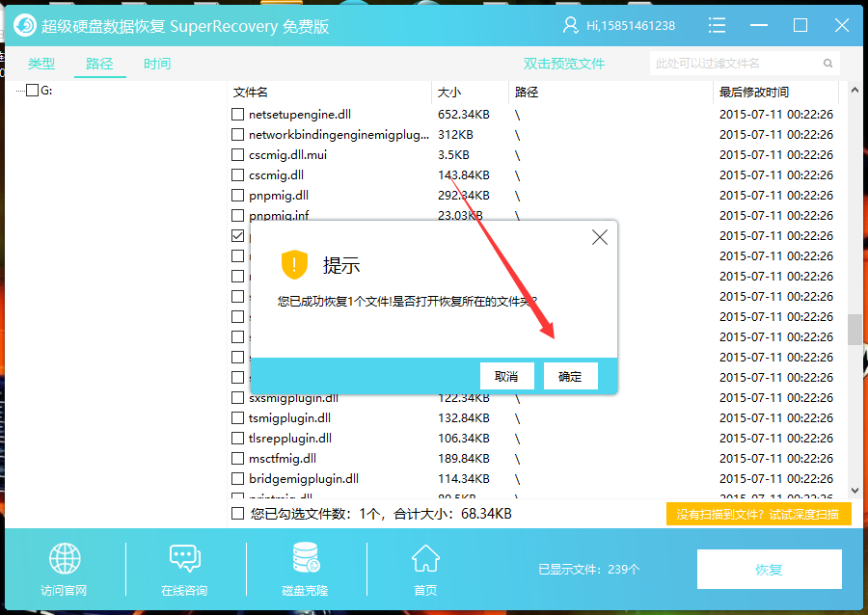Select the file name pnpmig.dll
This screenshot has height=615, width=868.
coord(279,196)
